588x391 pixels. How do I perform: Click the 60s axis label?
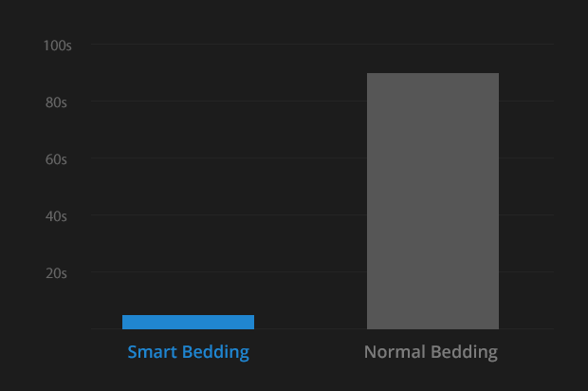(x=56, y=159)
